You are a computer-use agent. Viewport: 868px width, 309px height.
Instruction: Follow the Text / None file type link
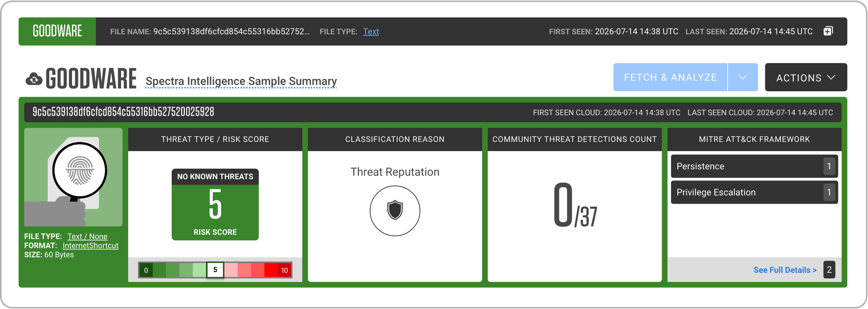pos(87,236)
